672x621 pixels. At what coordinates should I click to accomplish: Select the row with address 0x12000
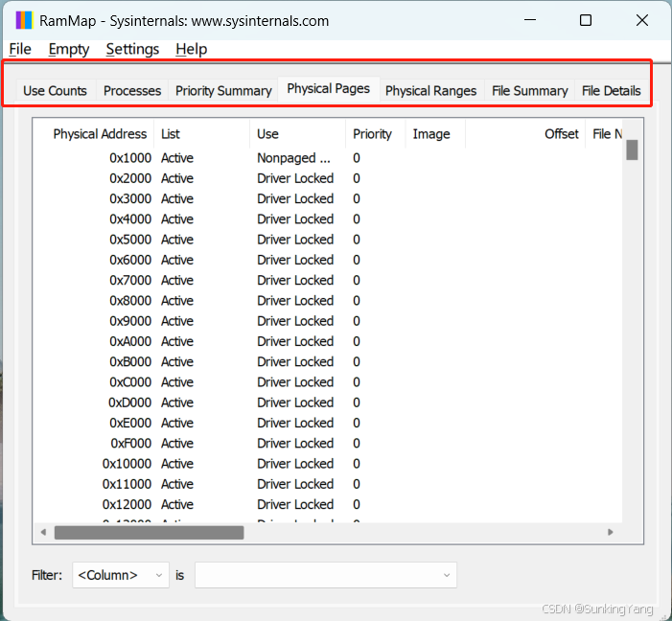[328, 504]
